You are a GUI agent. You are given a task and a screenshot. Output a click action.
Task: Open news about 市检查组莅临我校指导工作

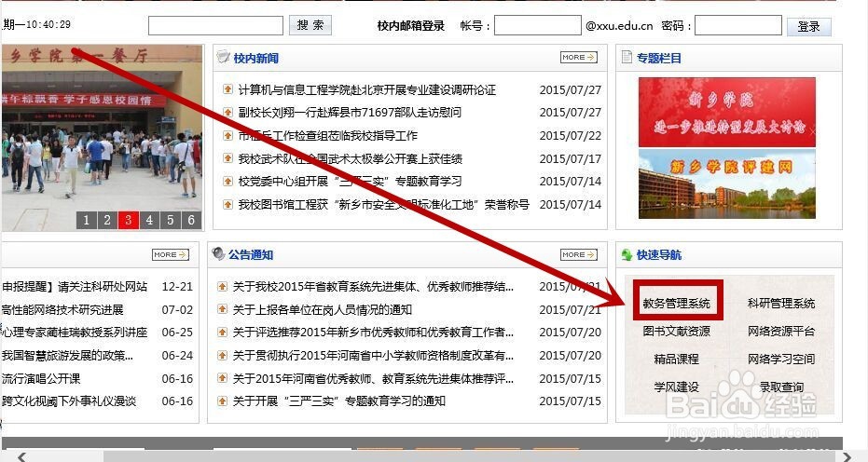coord(328,136)
